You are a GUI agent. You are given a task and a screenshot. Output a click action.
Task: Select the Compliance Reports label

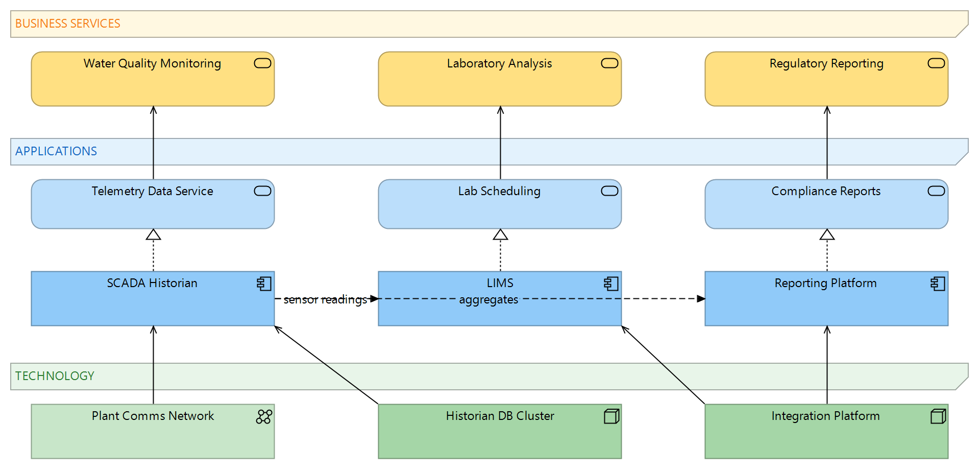(826, 192)
